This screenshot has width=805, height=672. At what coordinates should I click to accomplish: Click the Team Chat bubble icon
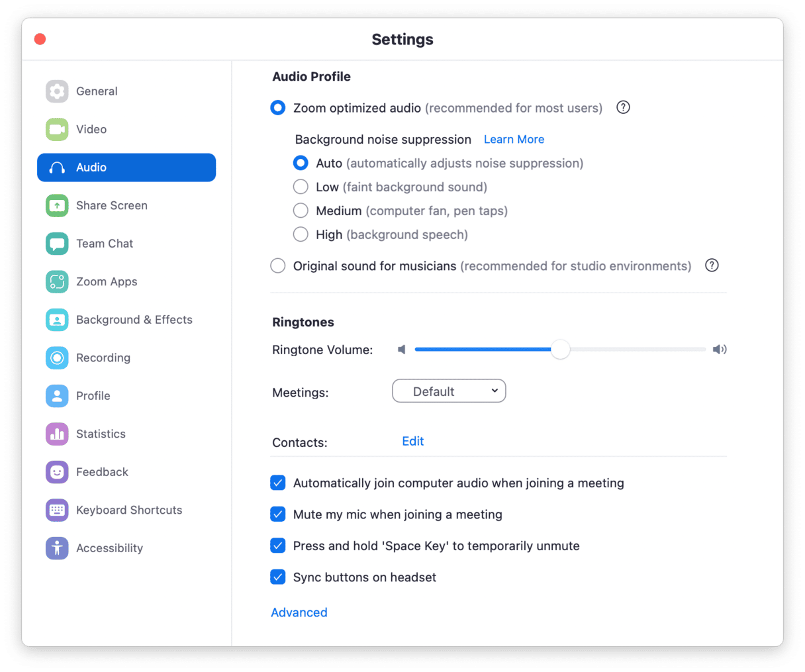(57, 244)
